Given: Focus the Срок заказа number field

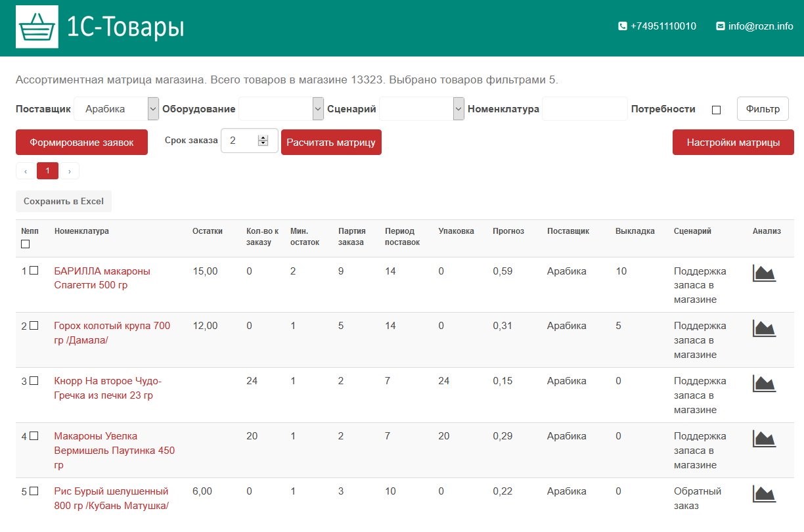Looking at the screenshot, I should click(250, 141).
